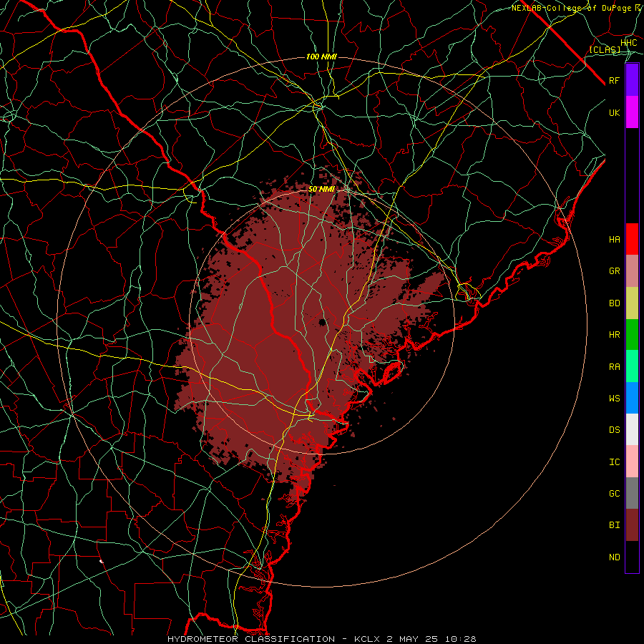Click the 'BD' legend label
644x644 pixels.
pos(614,303)
